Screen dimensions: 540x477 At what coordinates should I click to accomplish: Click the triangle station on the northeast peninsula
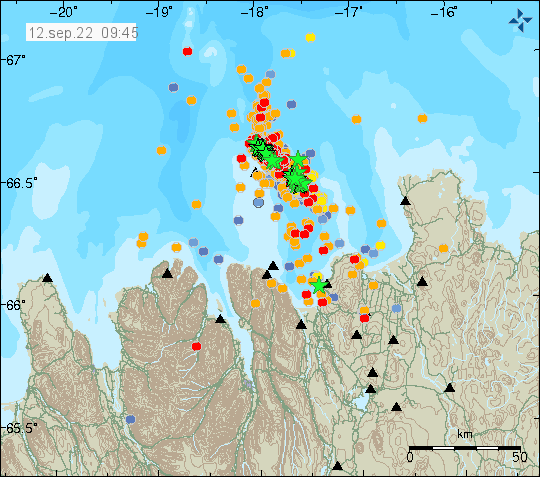(406, 200)
